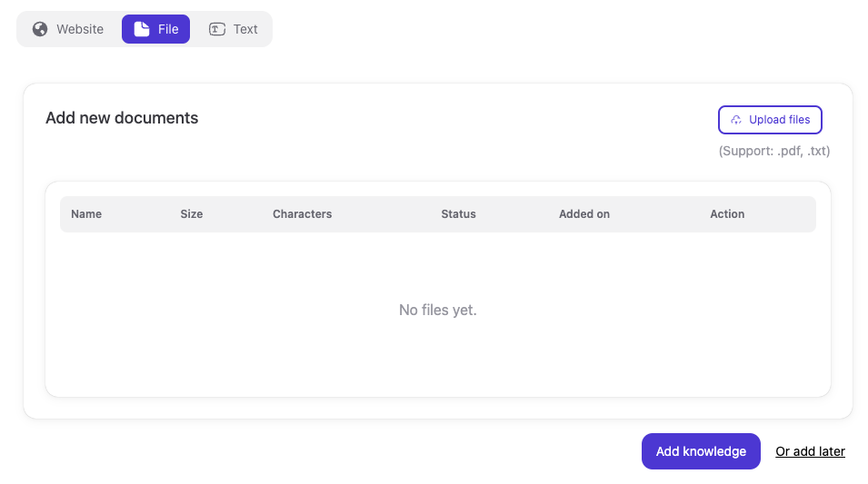This screenshot has width=868, height=484.
Task: Click the supported formats hint text
Action: [x=773, y=151]
